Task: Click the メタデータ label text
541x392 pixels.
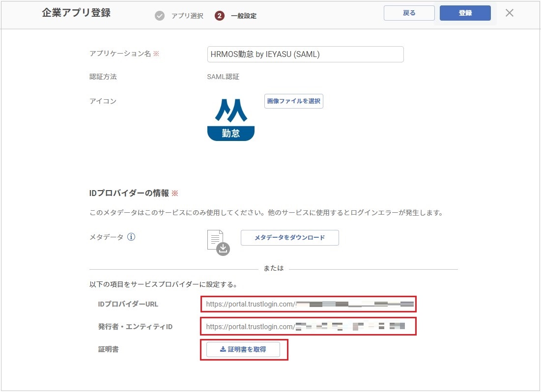Action: point(106,237)
